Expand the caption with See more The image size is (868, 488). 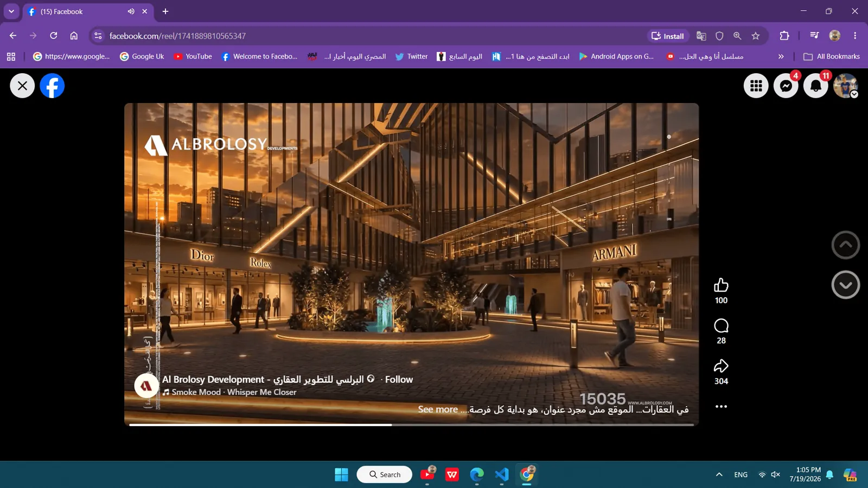(438, 409)
